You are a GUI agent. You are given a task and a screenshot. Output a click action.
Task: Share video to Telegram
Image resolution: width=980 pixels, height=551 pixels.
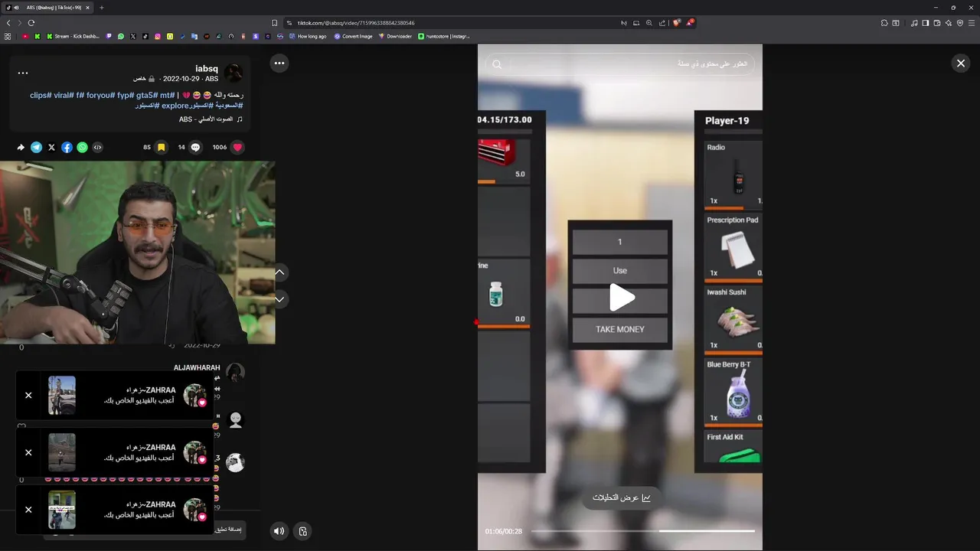(36, 147)
